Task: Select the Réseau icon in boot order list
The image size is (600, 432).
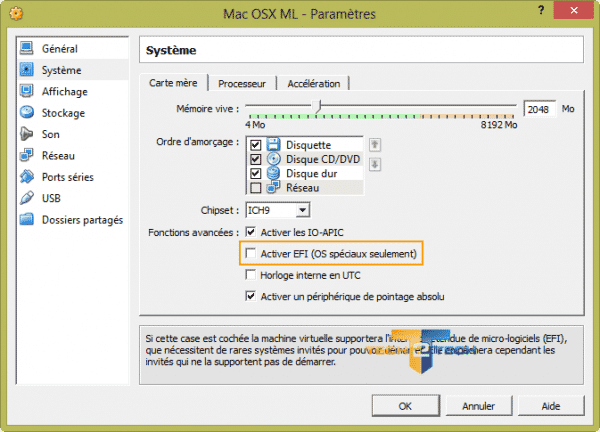Action: [x=273, y=187]
